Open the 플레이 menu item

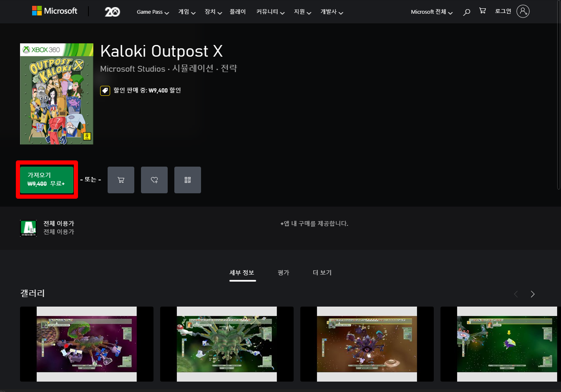[238, 12]
